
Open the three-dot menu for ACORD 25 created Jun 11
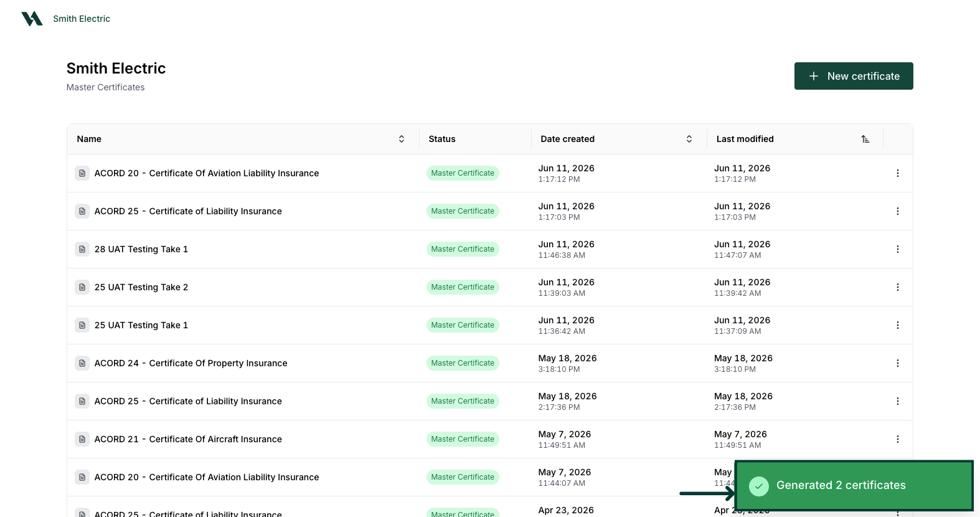pyautogui.click(x=898, y=211)
